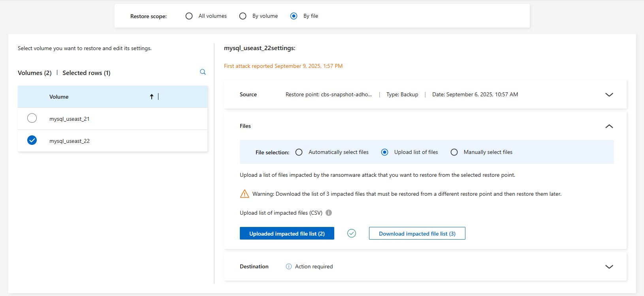Choose the By file restore scope
The width and height of the screenshot is (644, 296).
294,16
